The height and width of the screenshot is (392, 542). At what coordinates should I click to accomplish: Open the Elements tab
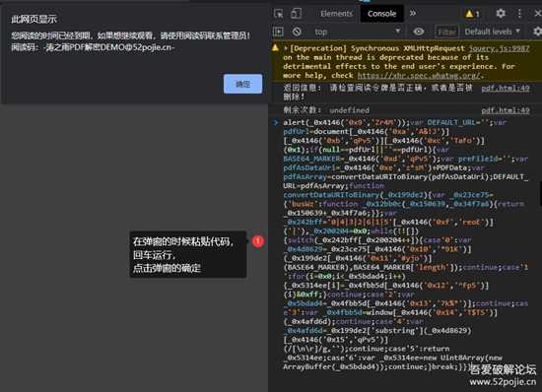pos(336,14)
